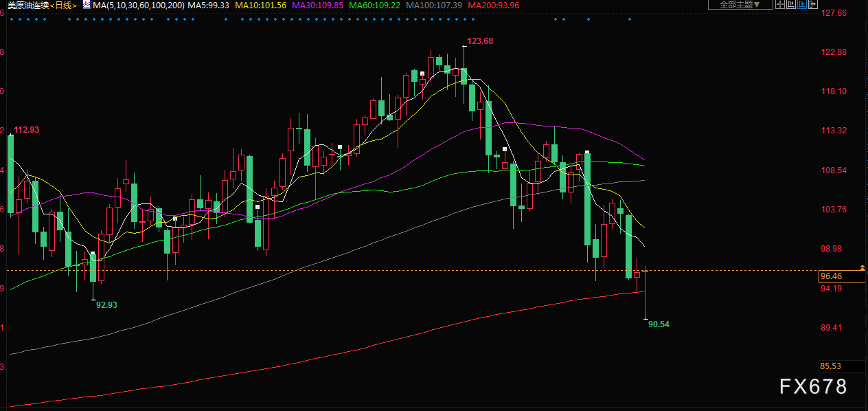
Task: Click the crosshair cursor icon
Action: (780, 4)
